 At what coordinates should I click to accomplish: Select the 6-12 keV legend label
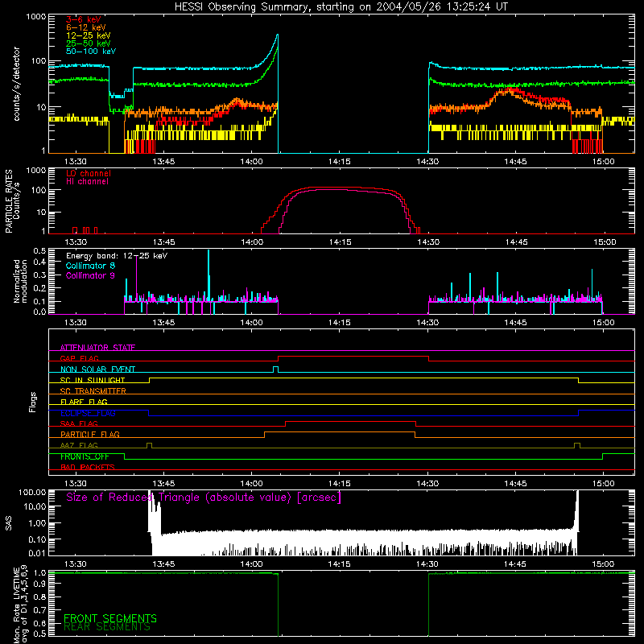pos(86,27)
